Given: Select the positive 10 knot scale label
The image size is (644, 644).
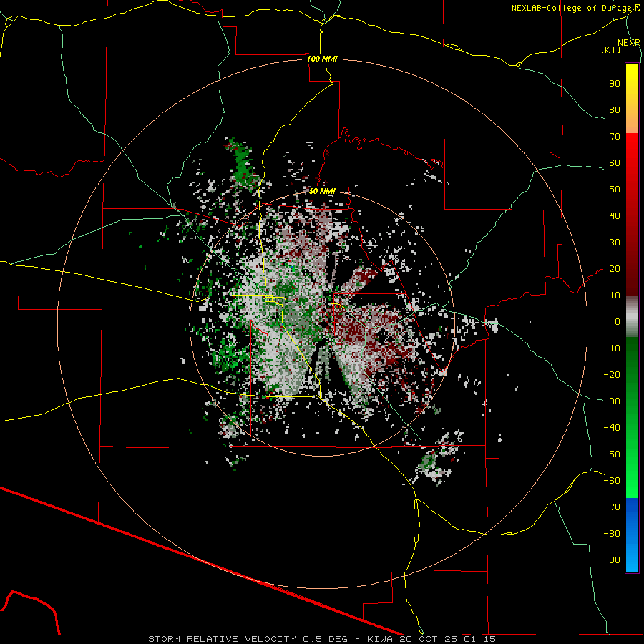Looking at the screenshot, I should [615, 296].
